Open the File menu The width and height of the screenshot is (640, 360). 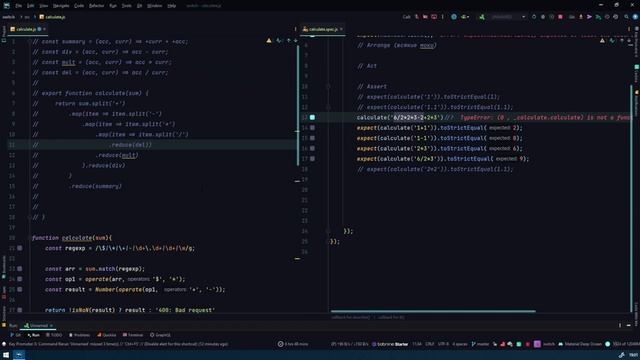click(19, 6)
